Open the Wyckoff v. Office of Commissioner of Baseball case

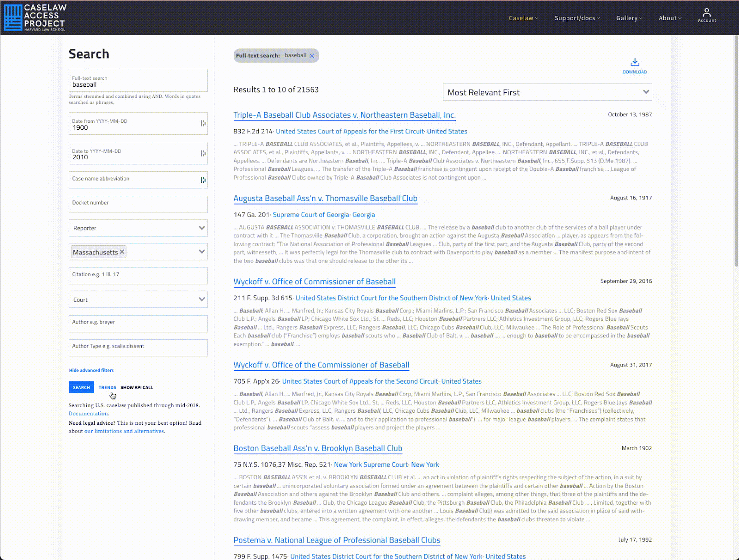coord(314,282)
